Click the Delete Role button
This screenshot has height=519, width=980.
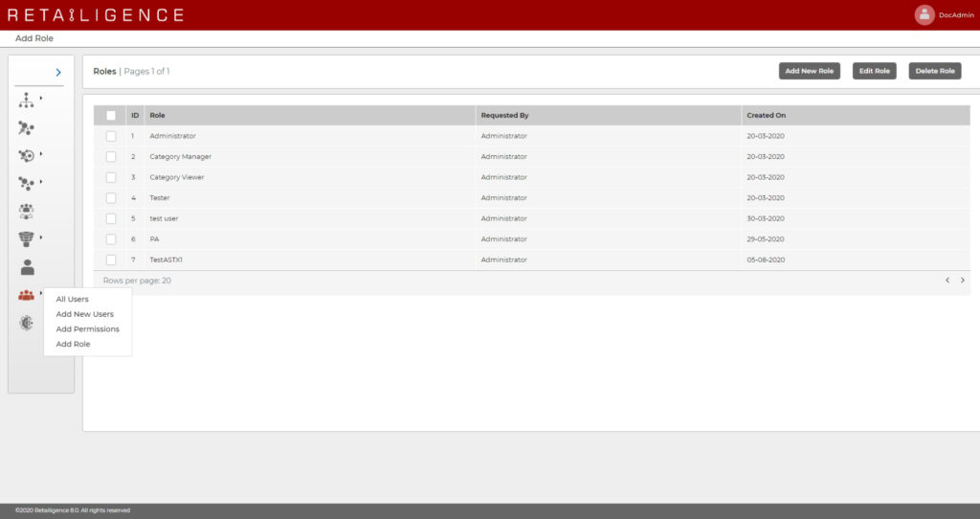(934, 71)
